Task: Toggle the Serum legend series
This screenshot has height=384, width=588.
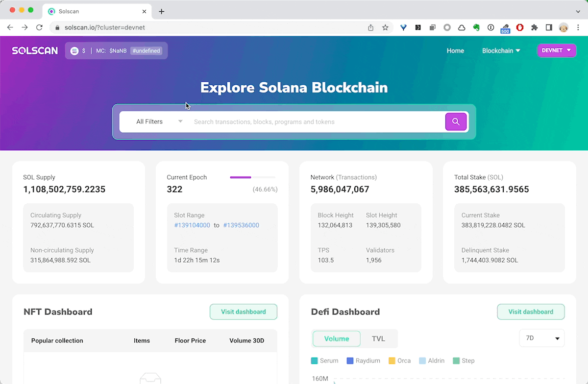Action: (x=324, y=360)
